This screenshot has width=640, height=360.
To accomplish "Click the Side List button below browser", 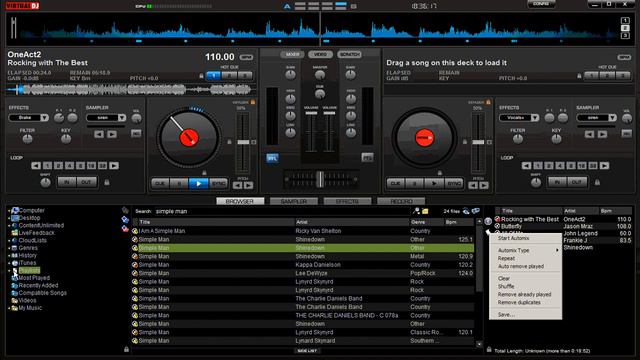I will pos(307,351).
